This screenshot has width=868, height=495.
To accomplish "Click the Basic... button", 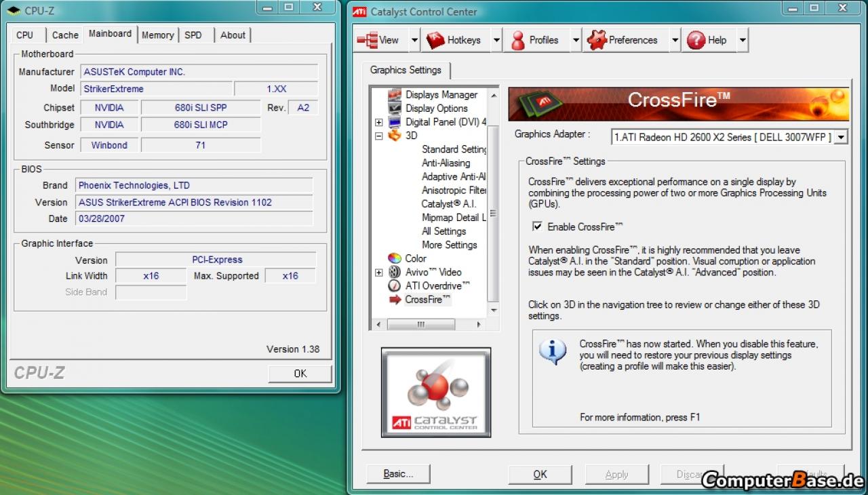I will click(x=398, y=474).
